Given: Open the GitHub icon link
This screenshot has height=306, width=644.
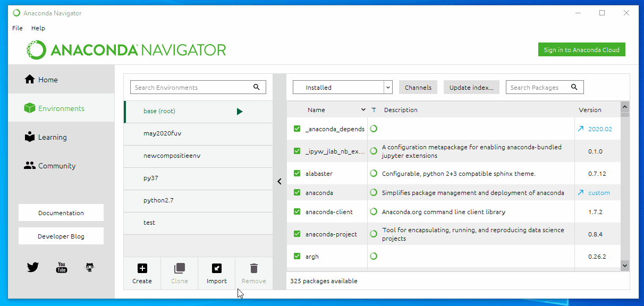Looking at the screenshot, I should pos(90,267).
